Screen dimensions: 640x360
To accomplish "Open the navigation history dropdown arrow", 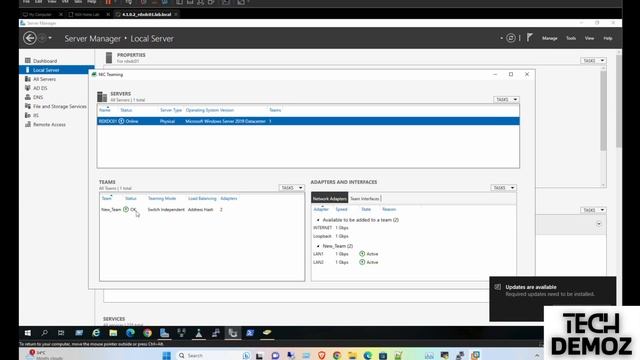I will 50,38.
